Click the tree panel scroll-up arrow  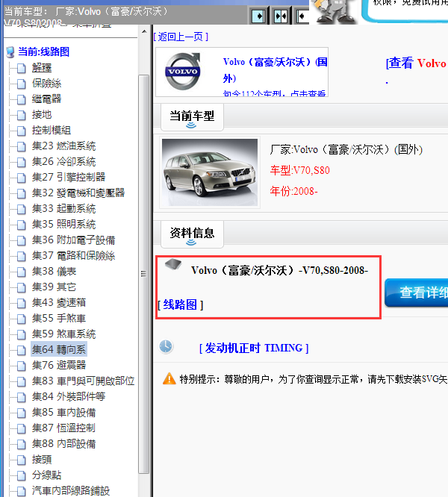coord(144,31)
